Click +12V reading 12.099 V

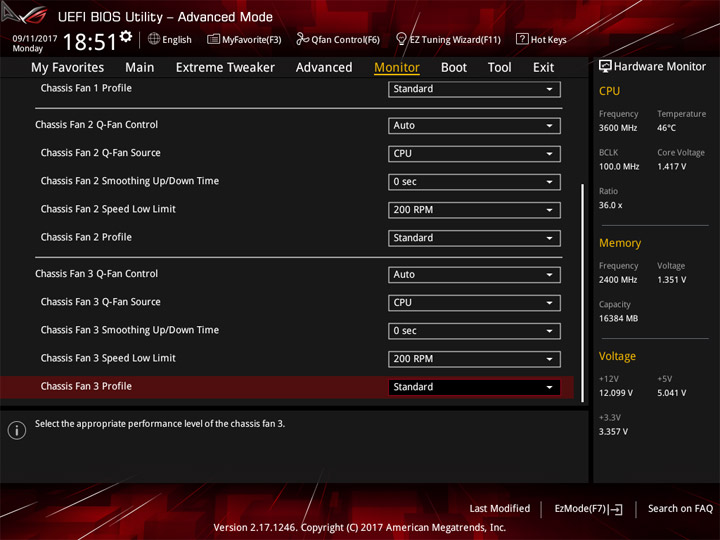click(615, 393)
